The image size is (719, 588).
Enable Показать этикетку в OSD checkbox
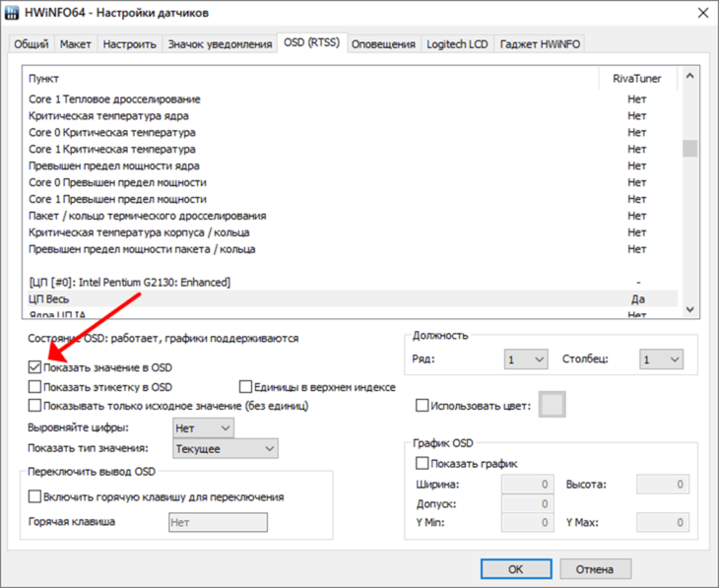pyautogui.click(x=34, y=387)
